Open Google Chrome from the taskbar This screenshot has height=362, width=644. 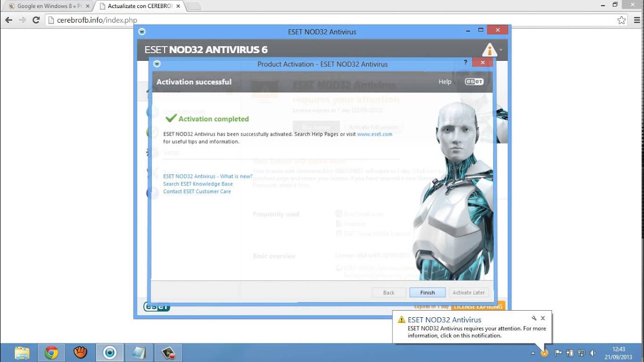(x=51, y=352)
